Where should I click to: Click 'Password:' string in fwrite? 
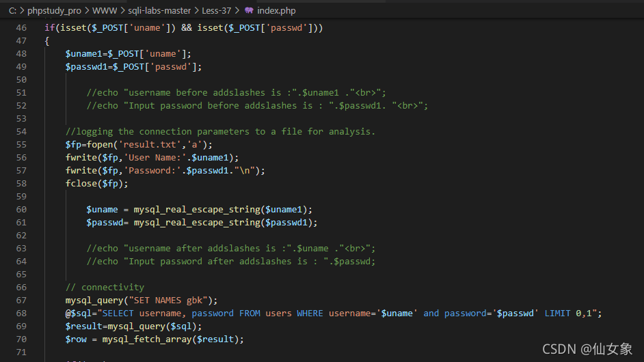point(152,170)
